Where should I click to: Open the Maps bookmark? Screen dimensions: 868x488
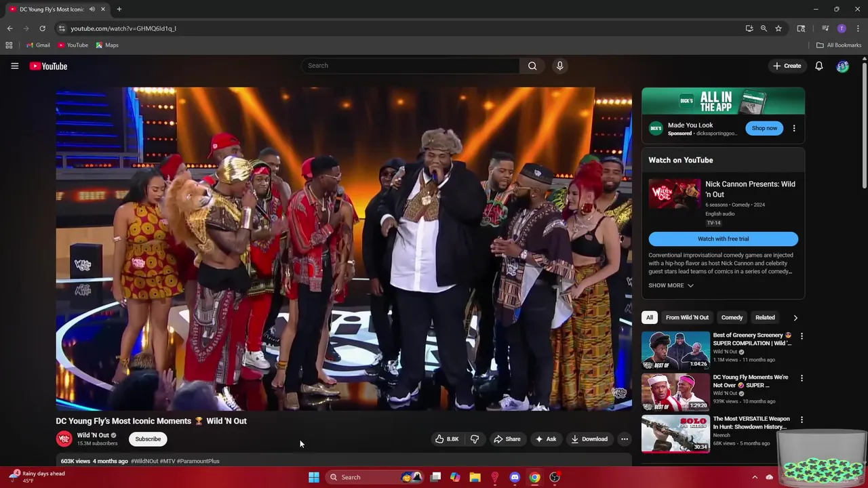107,45
